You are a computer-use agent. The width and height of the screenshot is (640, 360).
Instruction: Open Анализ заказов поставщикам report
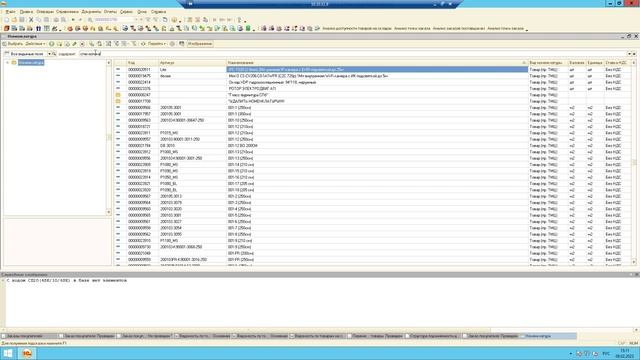[459, 29]
